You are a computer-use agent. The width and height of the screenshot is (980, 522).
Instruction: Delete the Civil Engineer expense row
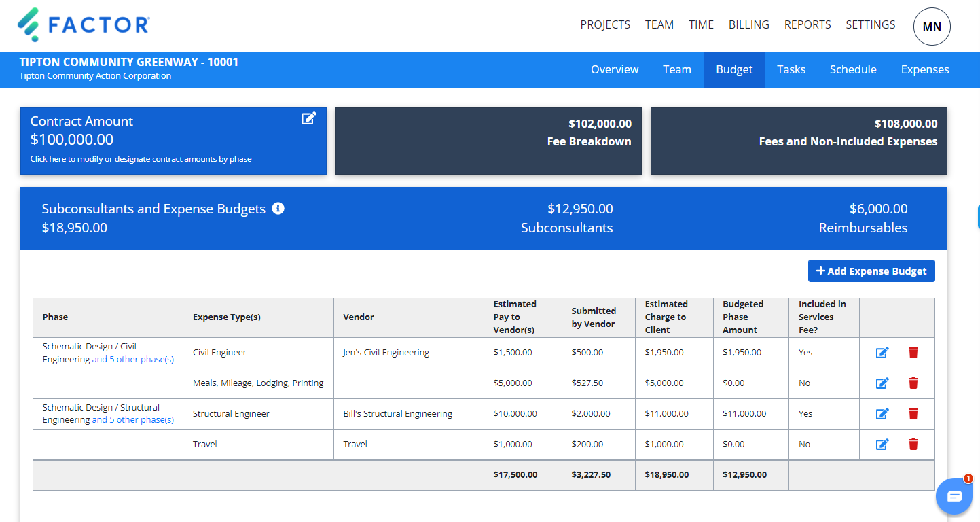pos(913,352)
